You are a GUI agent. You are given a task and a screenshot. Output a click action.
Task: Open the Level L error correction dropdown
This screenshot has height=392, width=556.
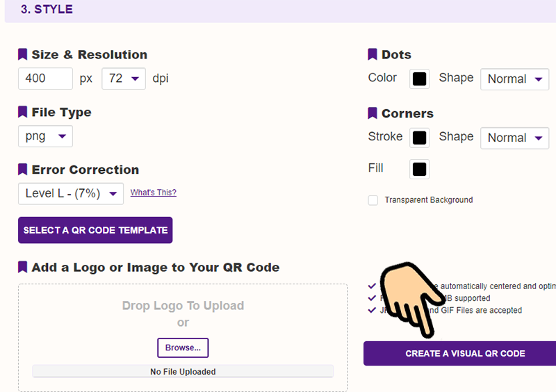click(x=71, y=194)
